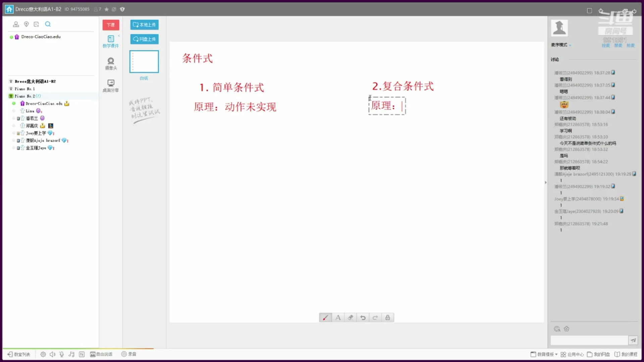The height and width of the screenshot is (362, 644).
Task: Open the 麦序模式 mic mode dropdown
Action: tap(561, 45)
